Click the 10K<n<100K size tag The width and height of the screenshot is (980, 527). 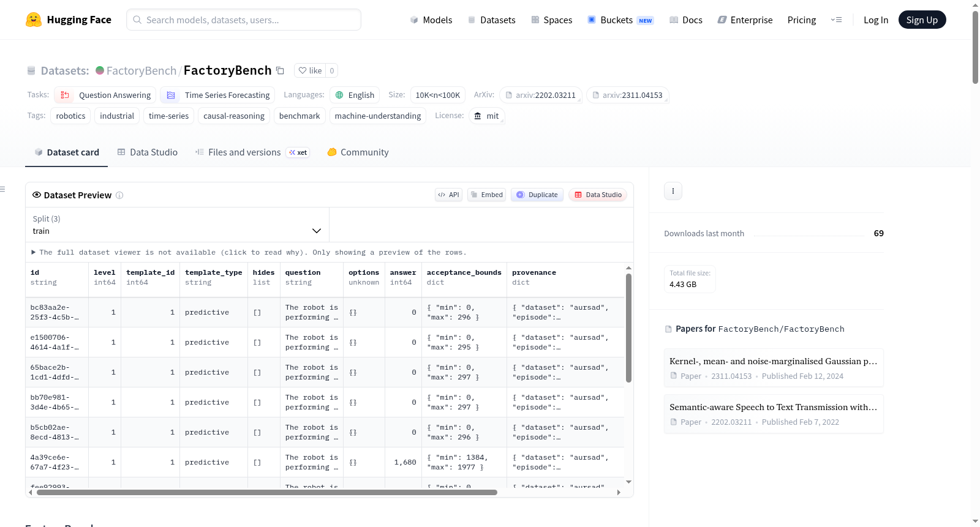(x=438, y=95)
